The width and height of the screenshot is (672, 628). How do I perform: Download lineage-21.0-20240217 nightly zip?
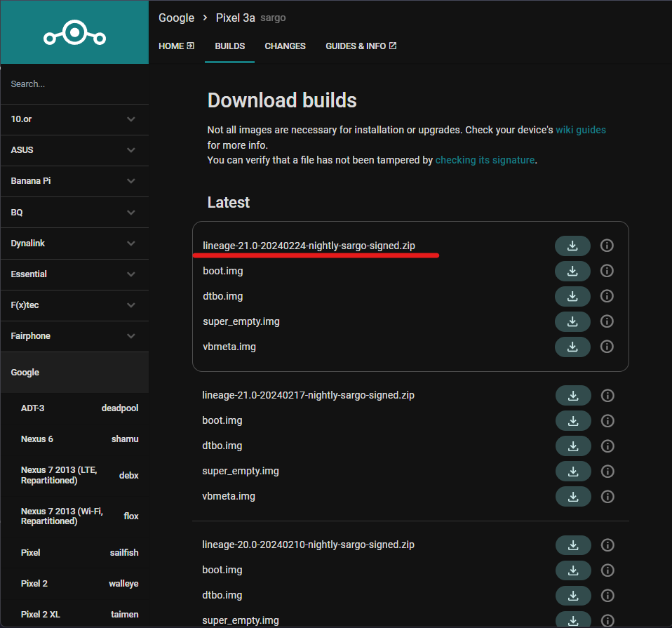573,395
